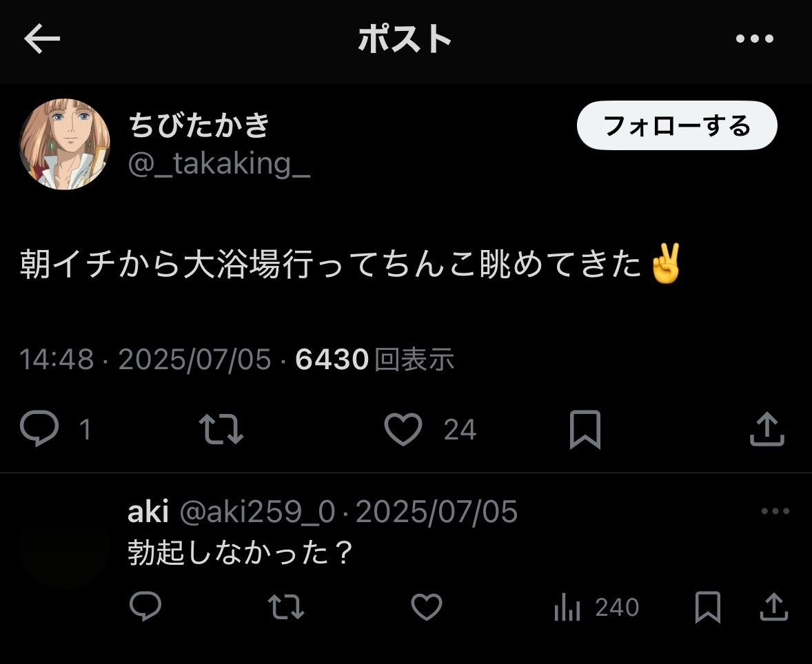View analytics for aki's reply showing 240
Viewport: 812px width, 664px height.
[596, 607]
